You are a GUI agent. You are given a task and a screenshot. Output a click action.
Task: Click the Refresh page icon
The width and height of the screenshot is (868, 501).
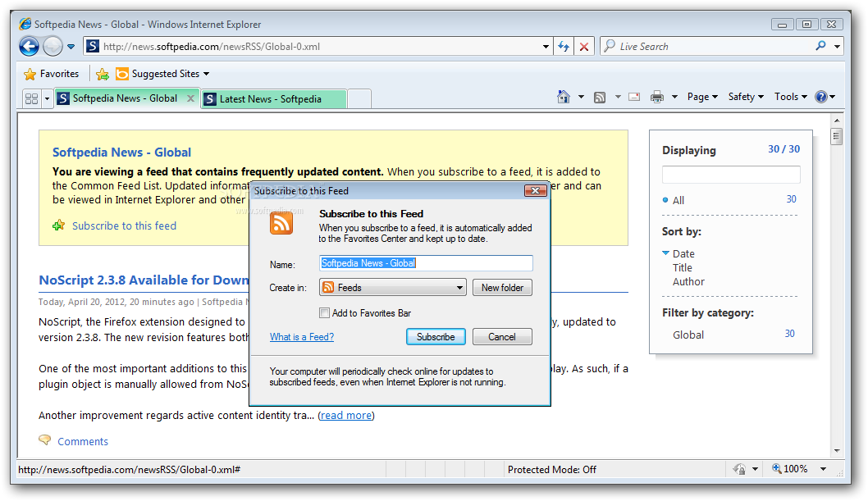click(564, 47)
